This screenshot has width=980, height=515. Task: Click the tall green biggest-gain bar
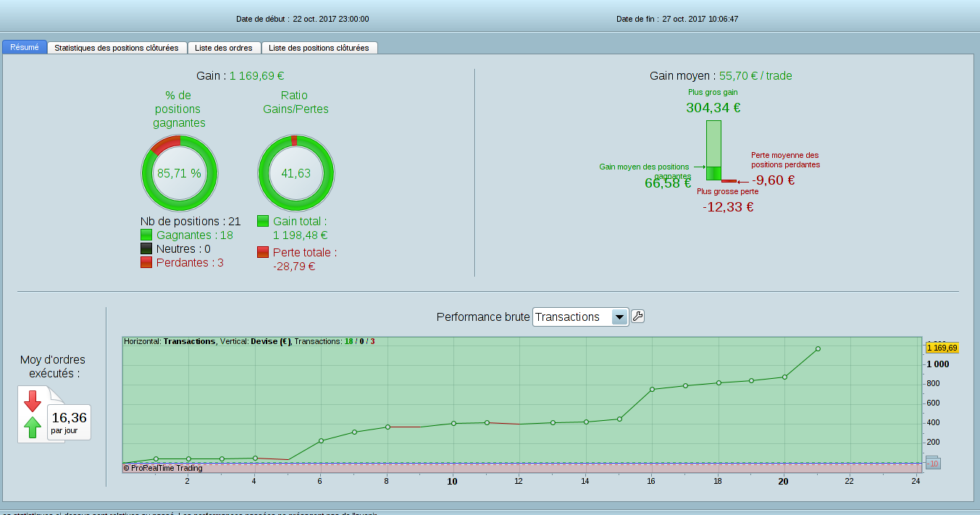pos(713,143)
